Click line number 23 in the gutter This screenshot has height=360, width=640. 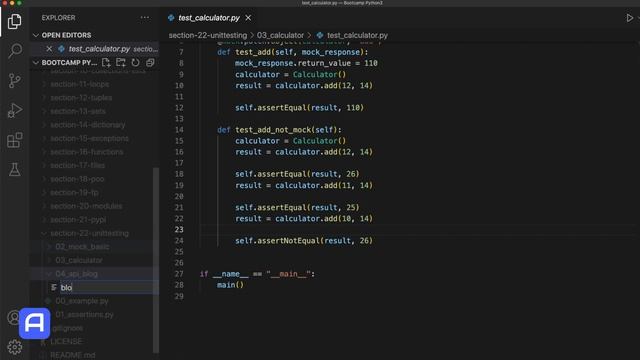[x=179, y=229]
